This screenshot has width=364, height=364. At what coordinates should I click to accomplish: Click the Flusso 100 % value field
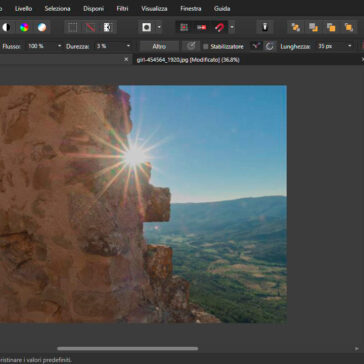[x=39, y=46]
